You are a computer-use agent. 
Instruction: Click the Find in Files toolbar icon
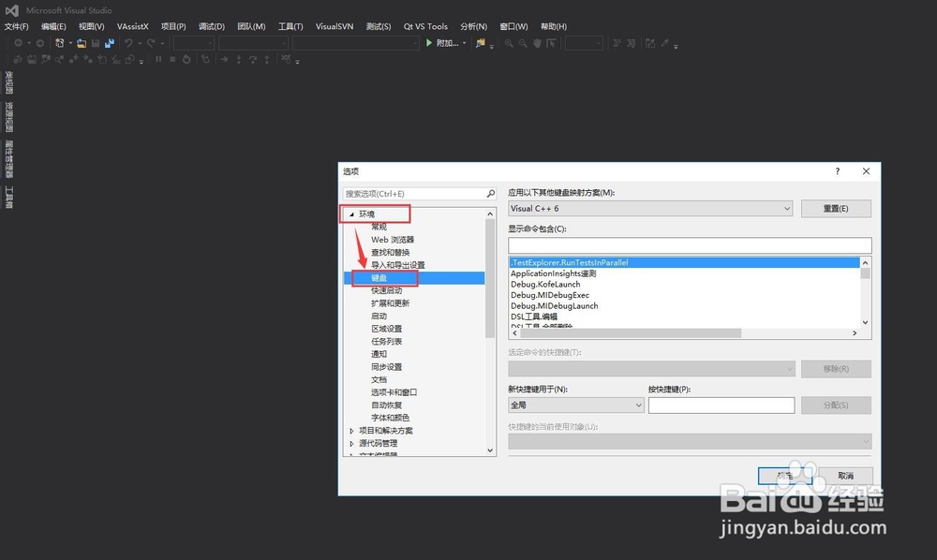coord(480,43)
